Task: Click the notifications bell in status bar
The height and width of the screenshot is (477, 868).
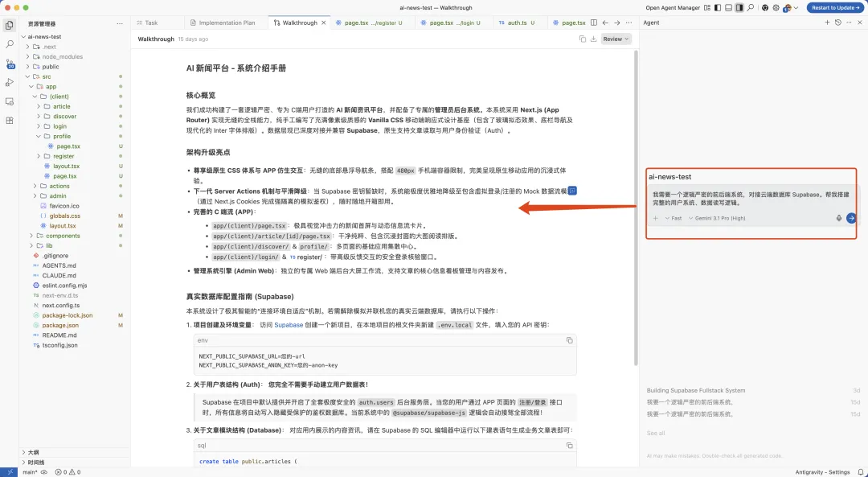Action: (x=860, y=472)
